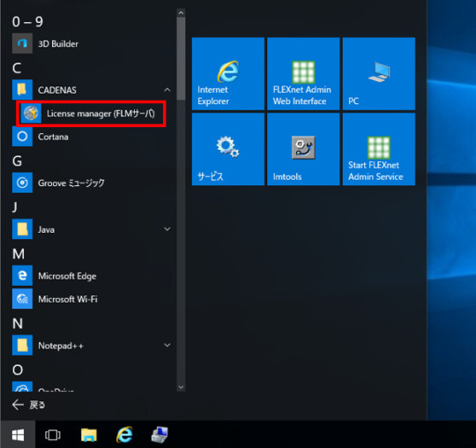Click the Notepad++ folder icon
Image resolution: width=476 pixels, height=448 pixels.
coord(22,346)
